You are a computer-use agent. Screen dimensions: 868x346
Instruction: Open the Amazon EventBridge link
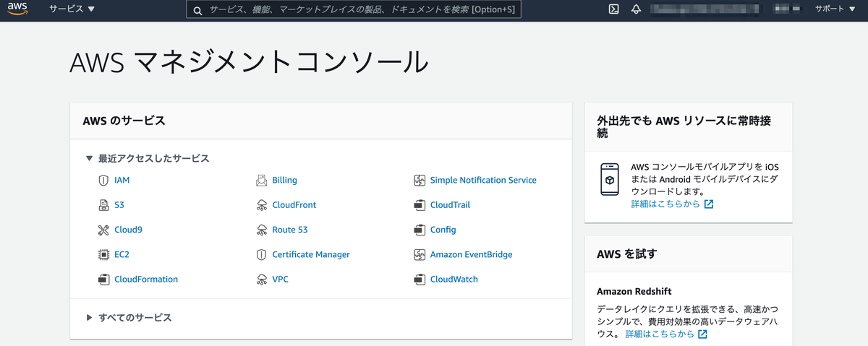tap(471, 254)
